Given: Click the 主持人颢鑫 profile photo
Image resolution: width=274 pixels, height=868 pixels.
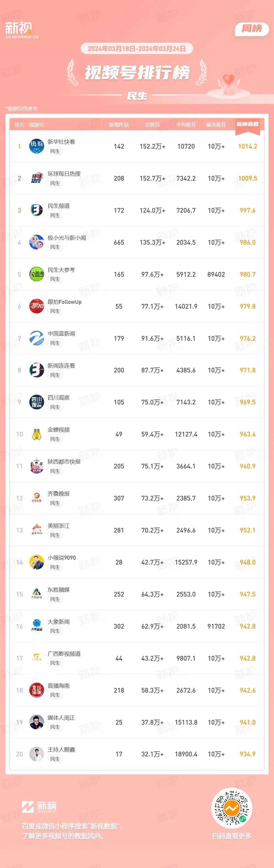Looking at the screenshot, I should pos(36,754).
